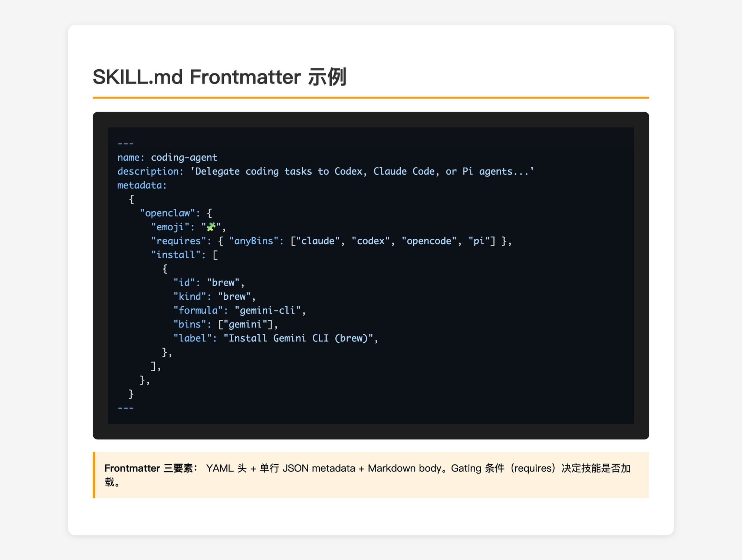This screenshot has height=560, width=742.
Task: Click the opening --- delimiter at the top
Action: (125, 143)
